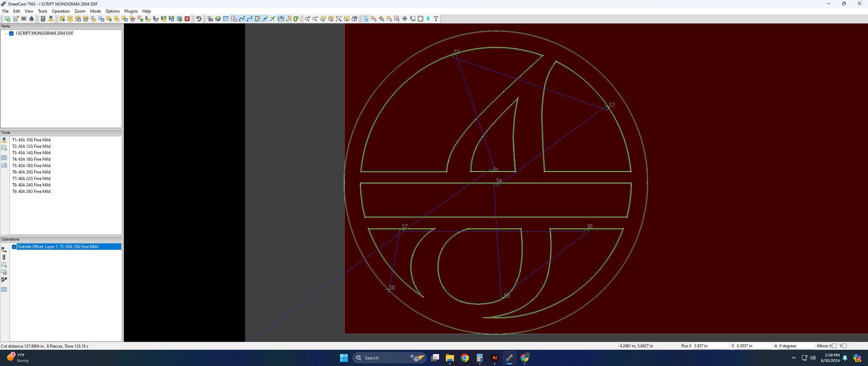
Task: Enable the Mirror X checkbox
Action: 834,346
